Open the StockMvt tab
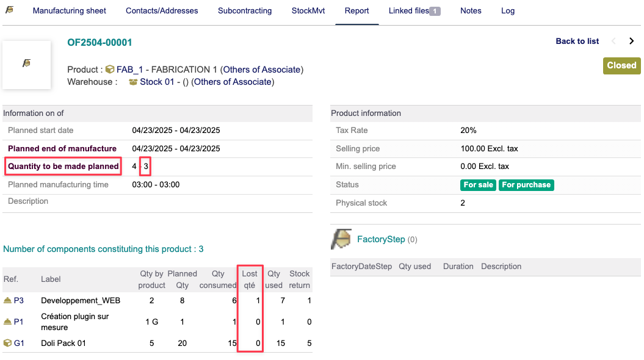 pyautogui.click(x=308, y=11)
